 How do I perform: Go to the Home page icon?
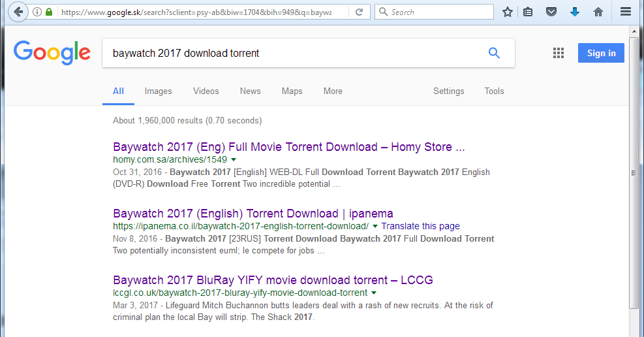coord(598,12)
